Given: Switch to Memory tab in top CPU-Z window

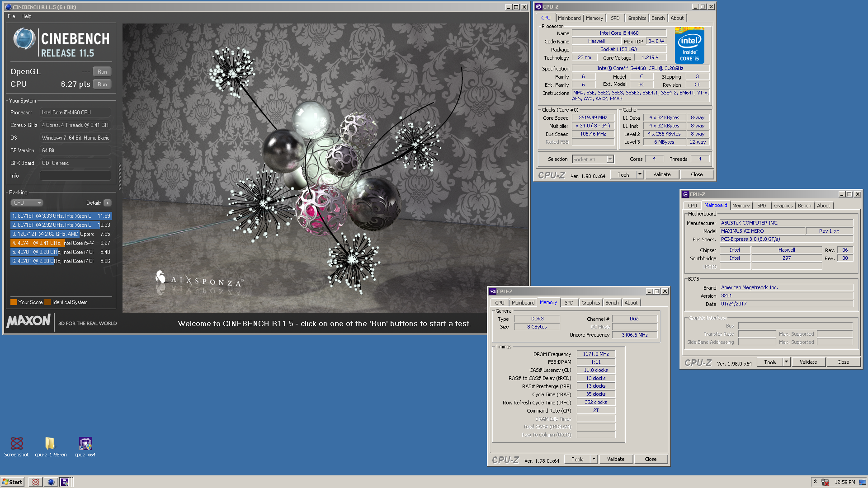Looking at the screenshot, I should [594, 18].
